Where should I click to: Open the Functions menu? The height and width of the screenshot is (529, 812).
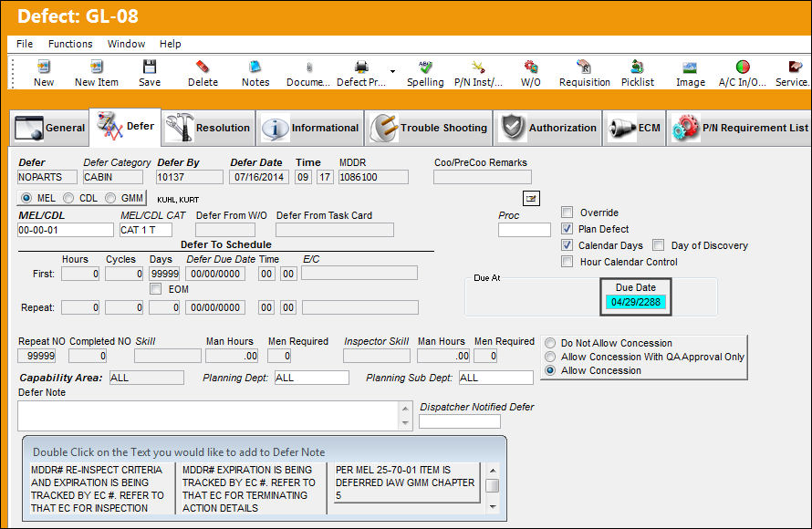click(70, 44)
